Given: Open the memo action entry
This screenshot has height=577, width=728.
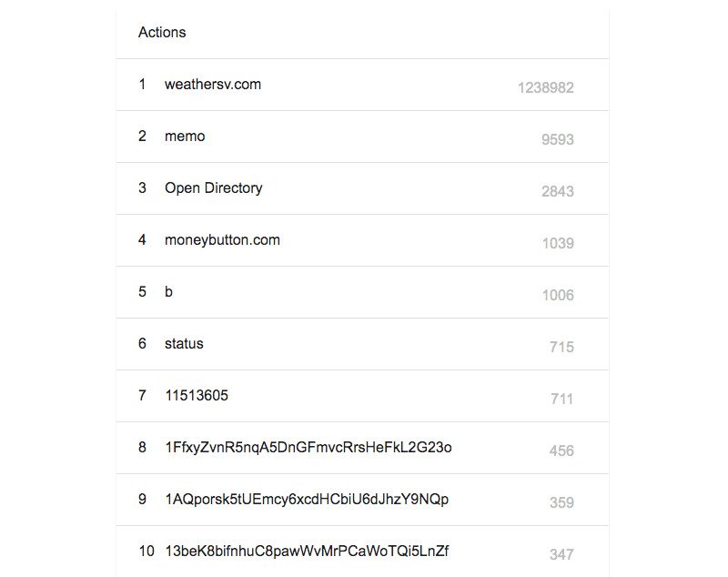Looking at the screenshot, I should click(185, 137).
